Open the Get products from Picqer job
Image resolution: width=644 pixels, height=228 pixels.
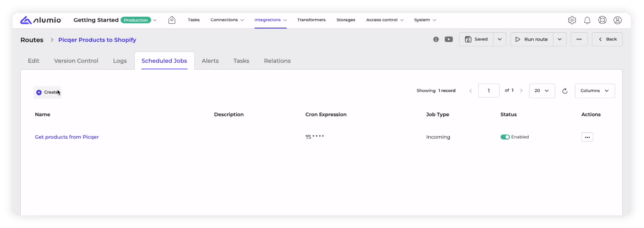[67, 137]
